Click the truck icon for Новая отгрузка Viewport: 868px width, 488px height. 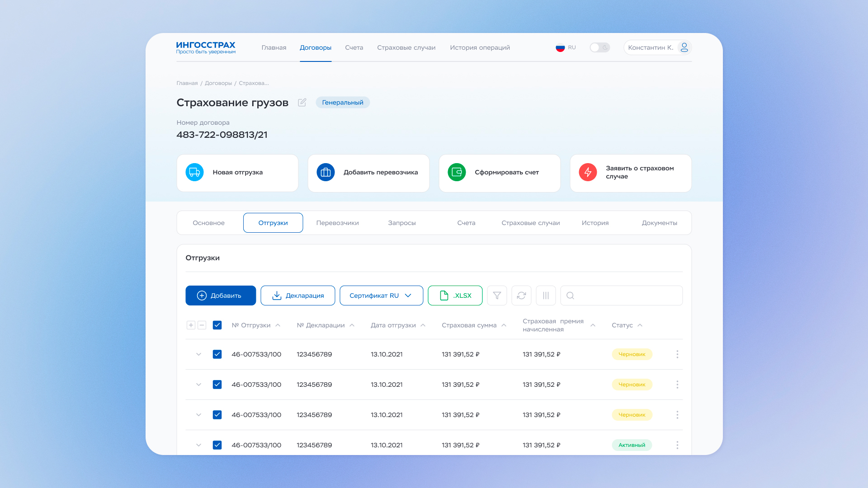click(x=194, y=172)
